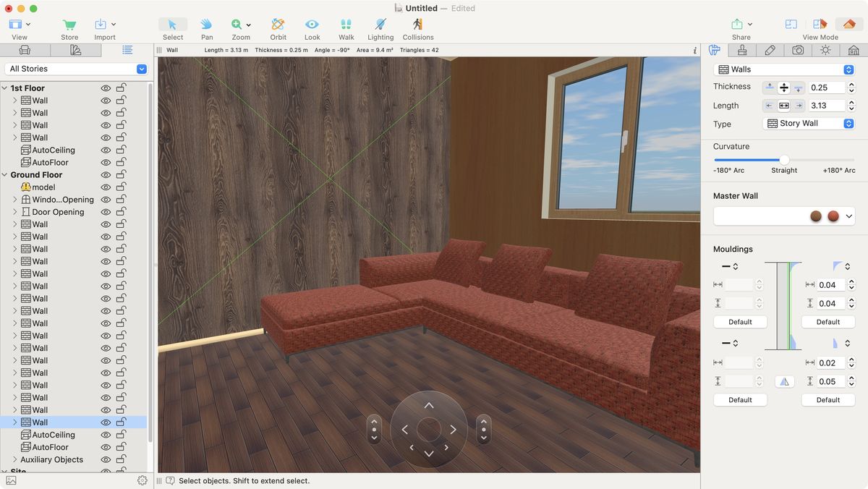Click the wall Length input field
Viewport: 868px width, 489px height.
826,105
